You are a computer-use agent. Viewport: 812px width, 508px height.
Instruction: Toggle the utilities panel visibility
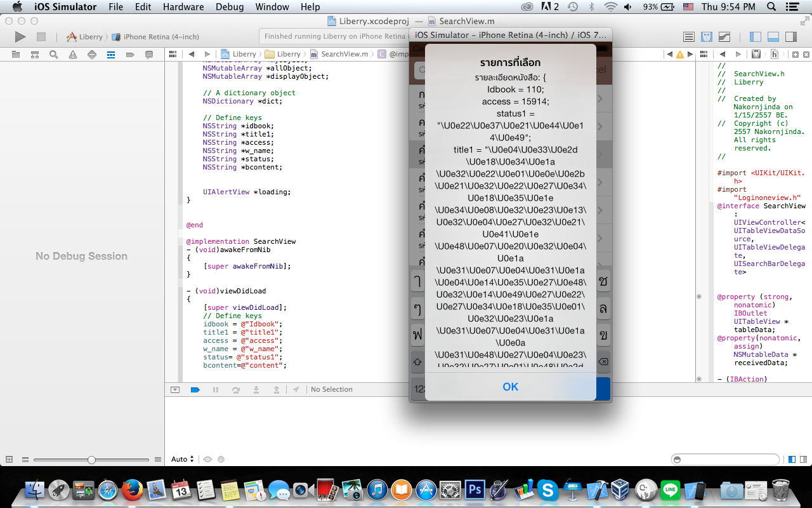(x=790, y=37)
